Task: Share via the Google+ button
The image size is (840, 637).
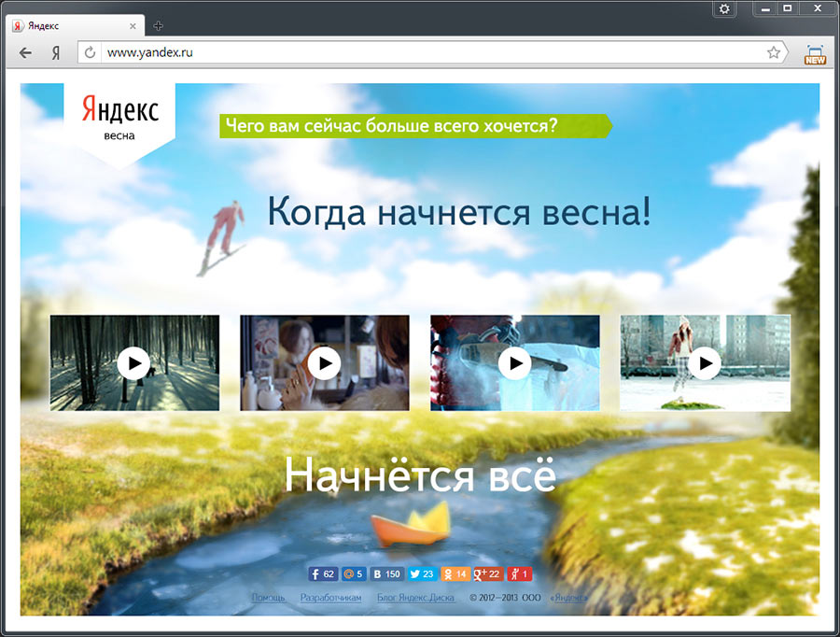Action: click(488, 573)
